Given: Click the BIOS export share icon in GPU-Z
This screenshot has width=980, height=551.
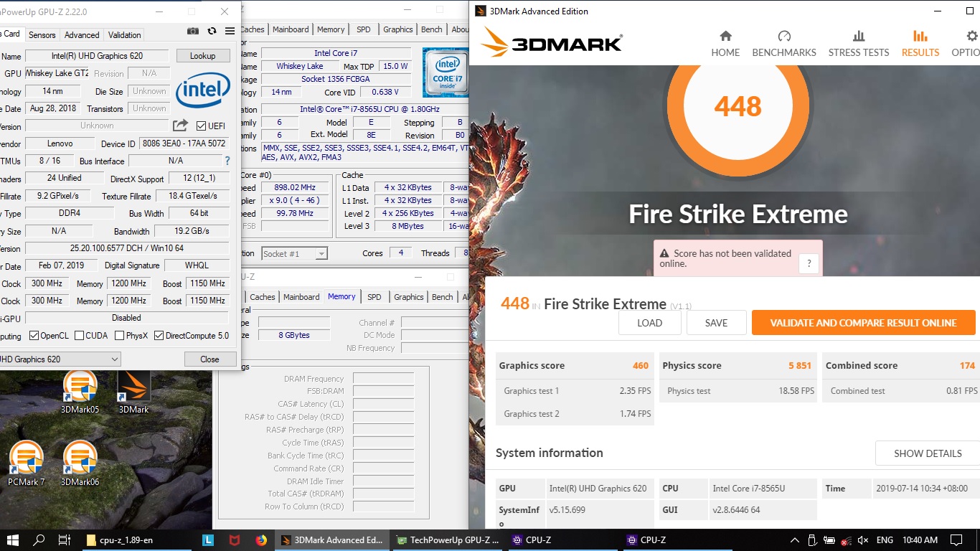Looking at the screenshot, I should click(x=180, y=126).
